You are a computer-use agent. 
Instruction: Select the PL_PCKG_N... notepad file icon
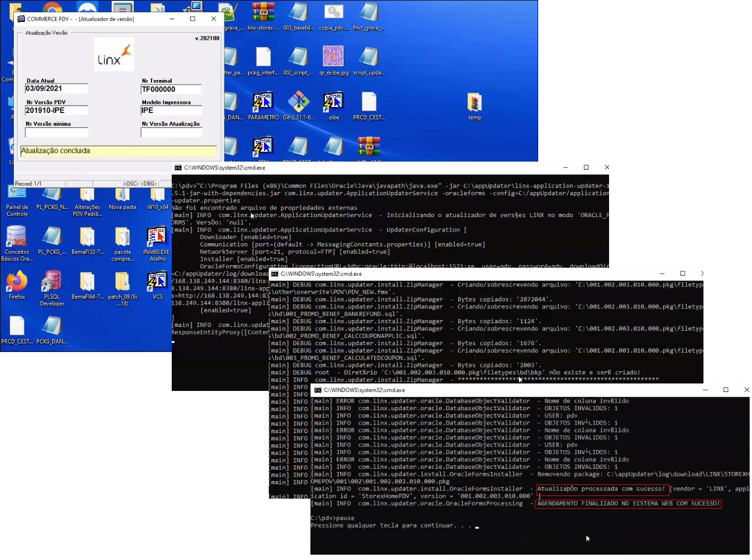tap(52, 199)
